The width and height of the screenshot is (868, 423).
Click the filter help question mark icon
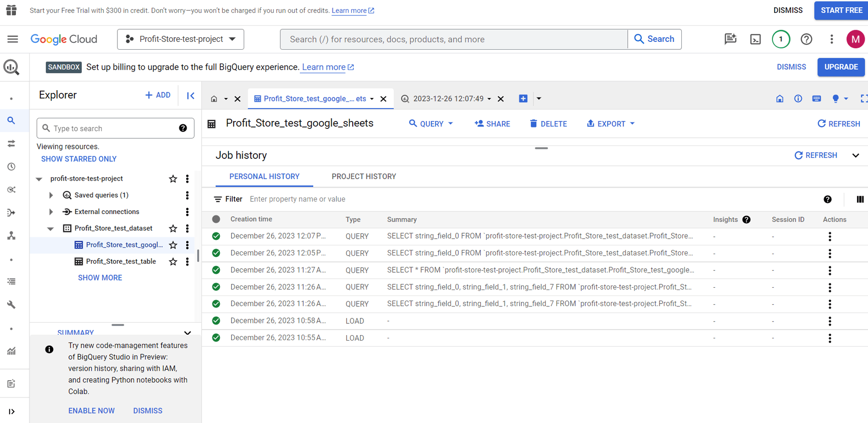827,199
